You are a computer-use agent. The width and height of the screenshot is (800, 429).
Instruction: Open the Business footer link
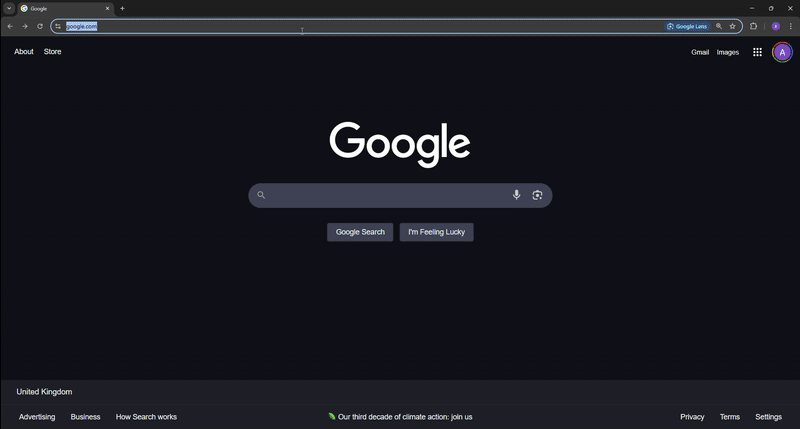tap(85, 417)
